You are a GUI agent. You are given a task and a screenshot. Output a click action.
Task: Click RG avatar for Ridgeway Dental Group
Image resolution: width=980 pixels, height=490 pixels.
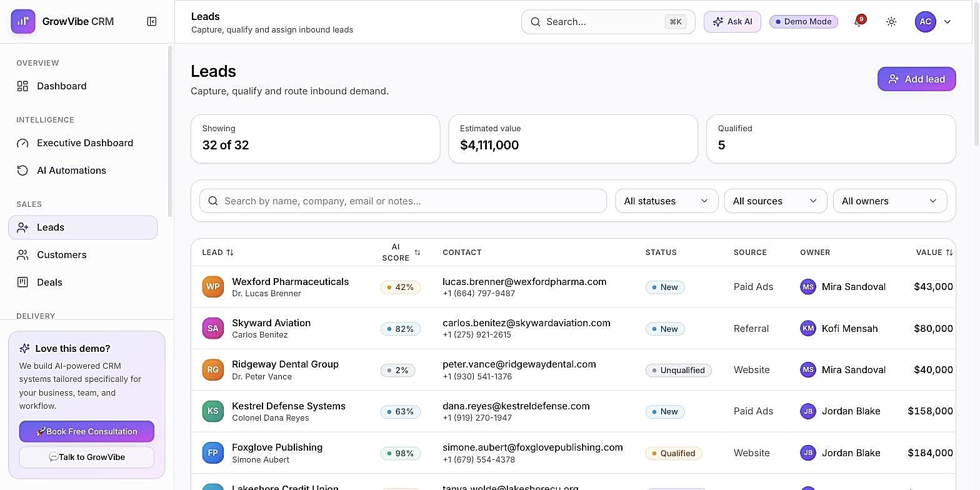(212, 369)
